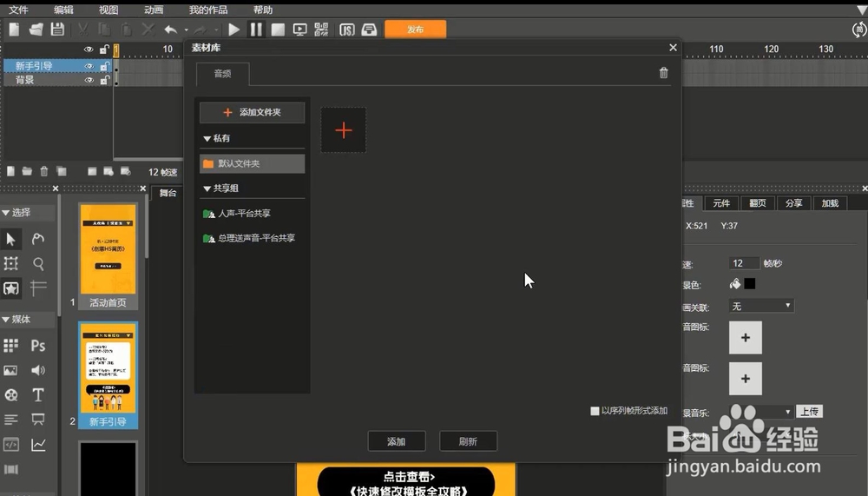Pause the animation playback
The width and height of the screenshot is (868, 496).
coord(256,30)
